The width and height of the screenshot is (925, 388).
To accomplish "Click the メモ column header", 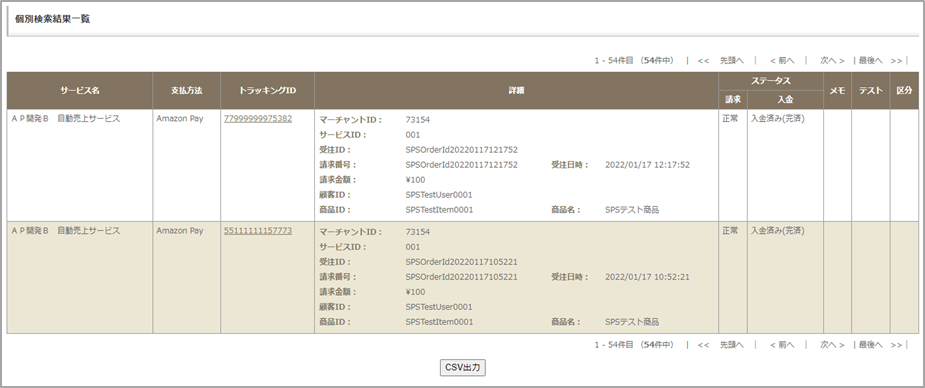I will [x=838, y=91].
